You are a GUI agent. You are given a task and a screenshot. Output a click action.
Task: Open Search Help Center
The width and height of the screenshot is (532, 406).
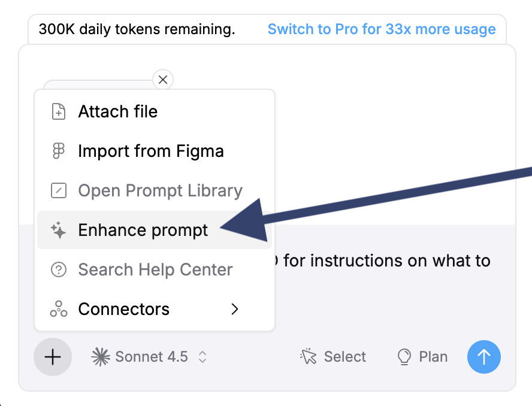(155, 269)
